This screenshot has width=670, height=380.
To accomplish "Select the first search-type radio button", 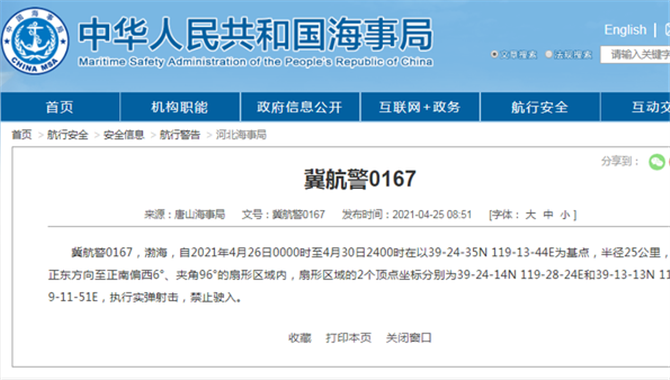I will click(494, 54).
